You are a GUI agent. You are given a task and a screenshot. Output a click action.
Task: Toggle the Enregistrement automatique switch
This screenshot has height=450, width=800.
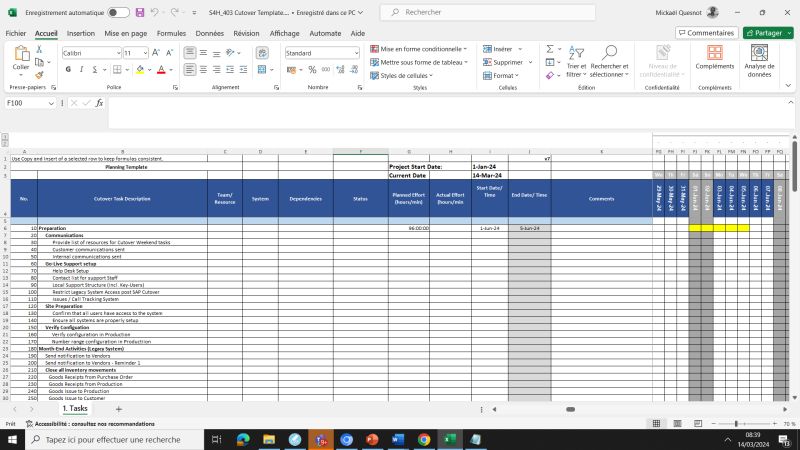pyautogui.click(x=118, y=12)
